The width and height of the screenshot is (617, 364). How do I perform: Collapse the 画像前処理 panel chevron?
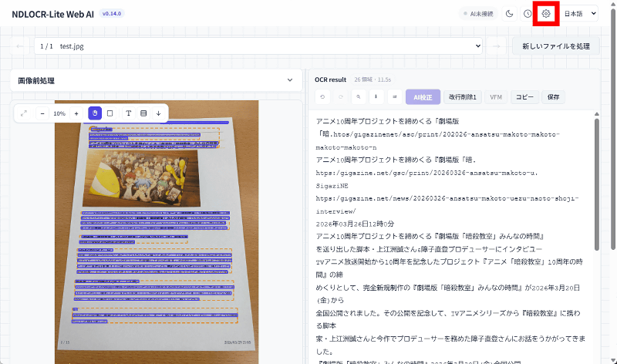[290, 80]
